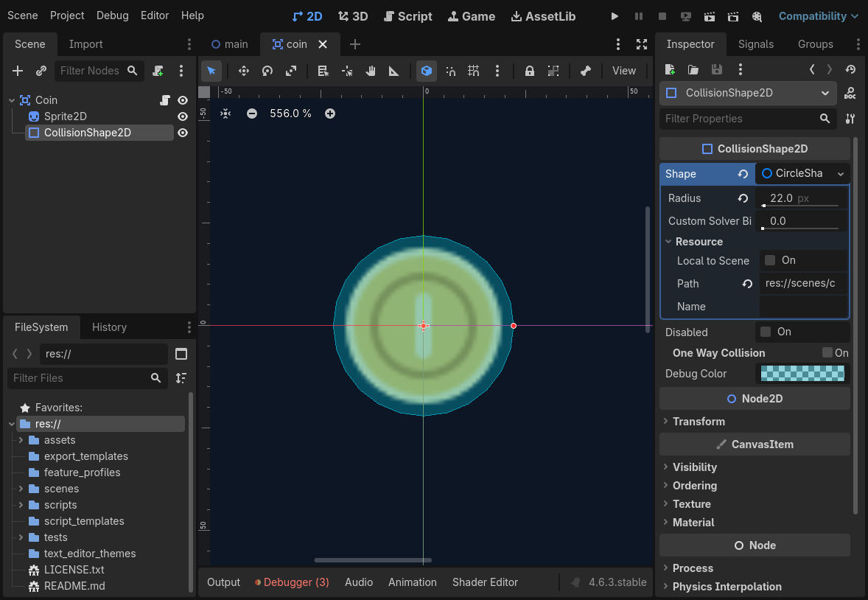This screenshot has width=868, height=600.
Task: Select the Move mode tool
Action: click(244, 71)
